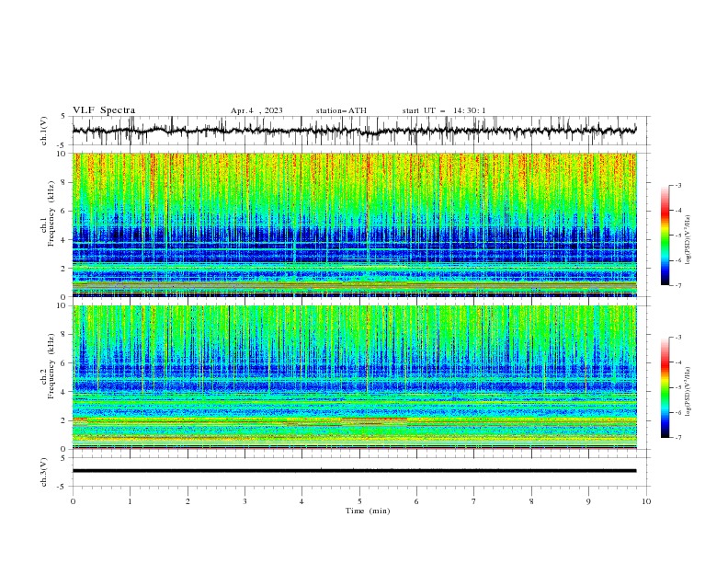
Task: Click the ch.2 spectrogram color bar
Action: (665, 387)
